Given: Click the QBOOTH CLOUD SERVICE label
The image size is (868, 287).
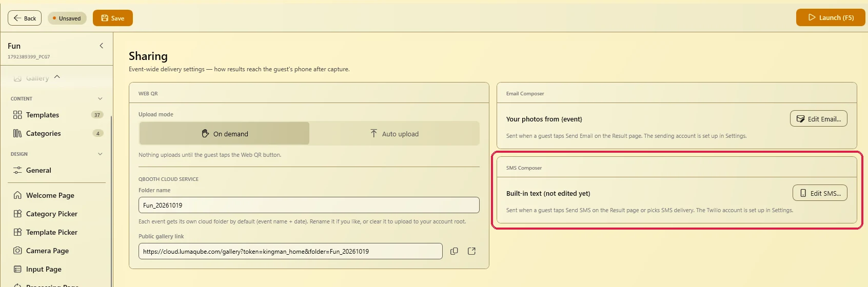Looking at the screenshot, I should (168, 179).
